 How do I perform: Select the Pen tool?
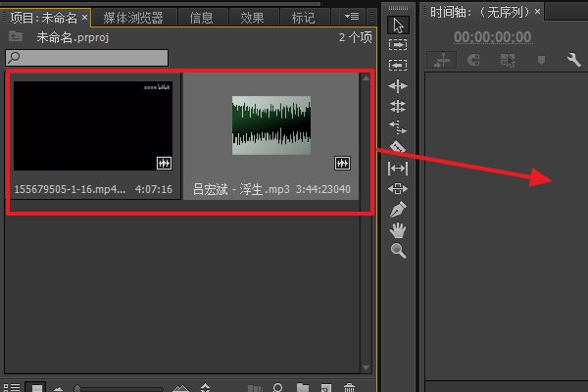tap(398, 210)
